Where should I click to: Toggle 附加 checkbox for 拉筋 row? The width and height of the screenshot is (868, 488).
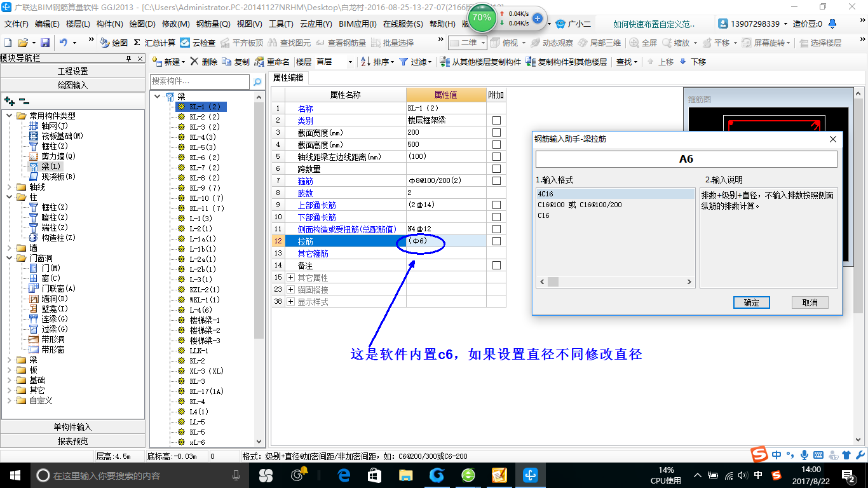click(496, 241)
